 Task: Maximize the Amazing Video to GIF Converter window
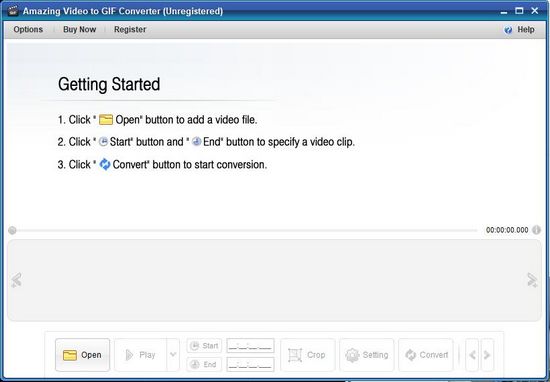(x=519, y=11)
